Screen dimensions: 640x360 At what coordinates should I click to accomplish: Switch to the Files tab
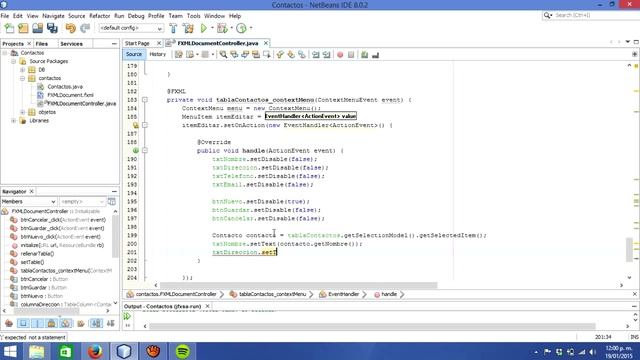point(42,44)
